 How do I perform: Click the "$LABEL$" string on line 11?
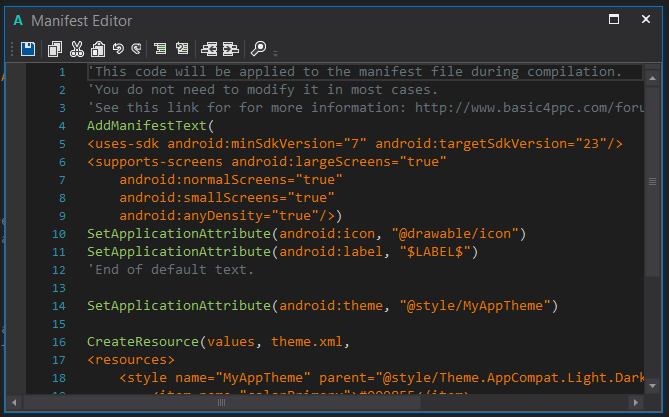pyautogui.click(x=435, y=252)
